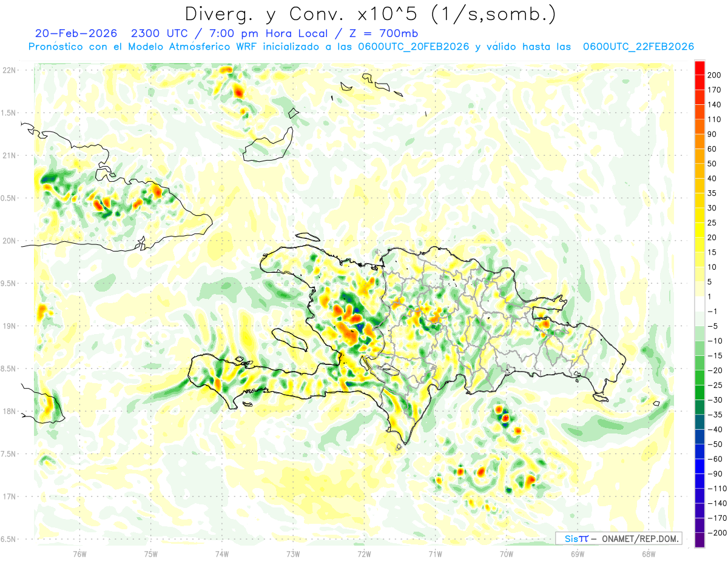Click the yellow legend swatch between 20 and 25
Image resolution: width=728 pixels, height=562 pixels.
click(x=699, y=230)
